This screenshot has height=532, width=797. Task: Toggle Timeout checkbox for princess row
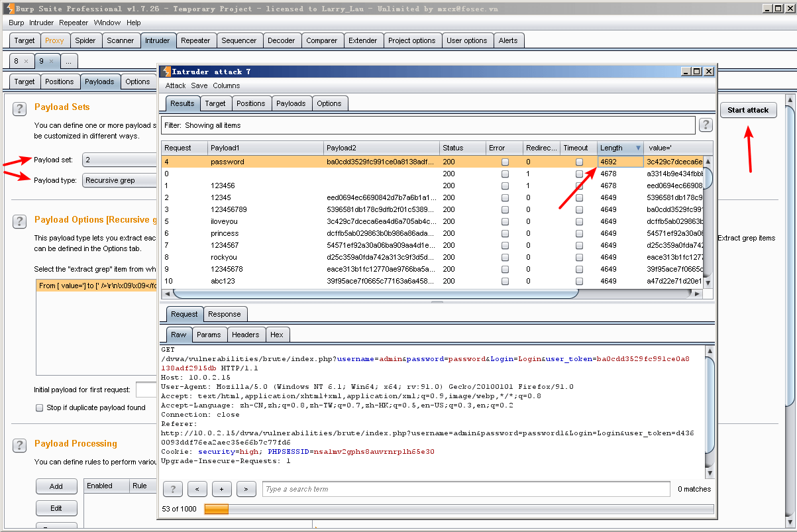pos(580,233)
